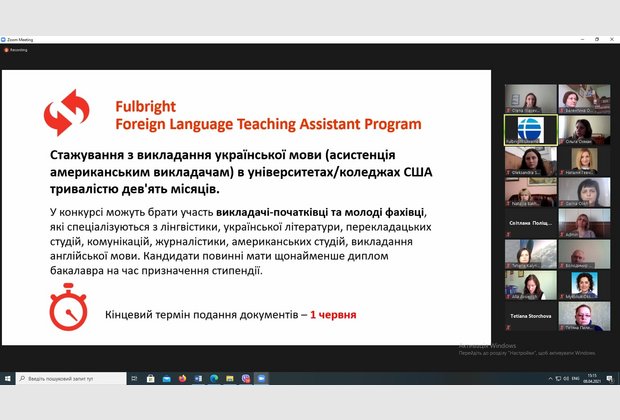The image size is (620, 420).
Task: Open File Explorer from the taskbar
Action: (230, 378)
